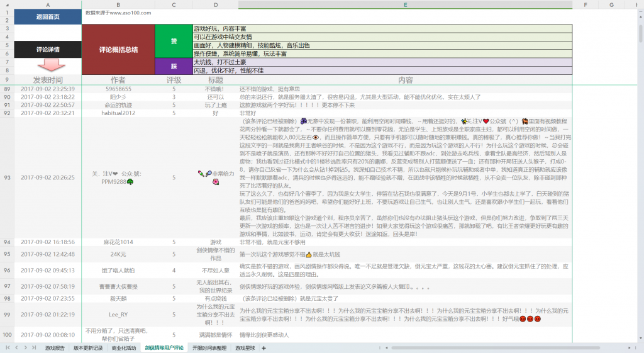Open the 商业化活动 sheet tab
Screen dimensions: 644x353
click(123, 348)
